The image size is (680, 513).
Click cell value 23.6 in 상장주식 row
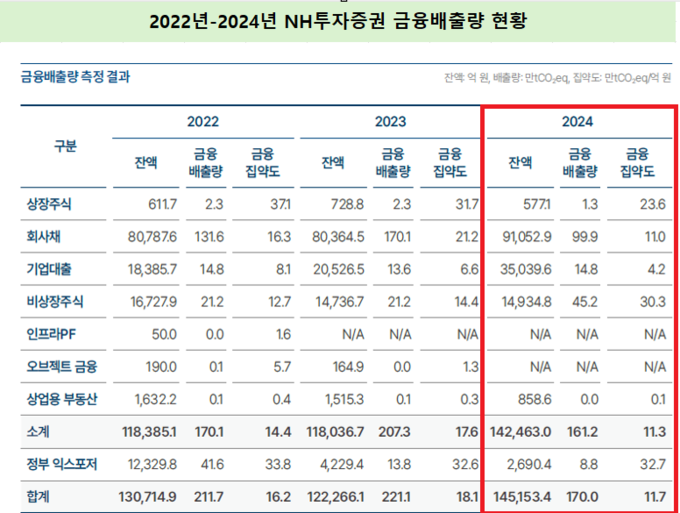pyautogui.click(x=653, y=204)
